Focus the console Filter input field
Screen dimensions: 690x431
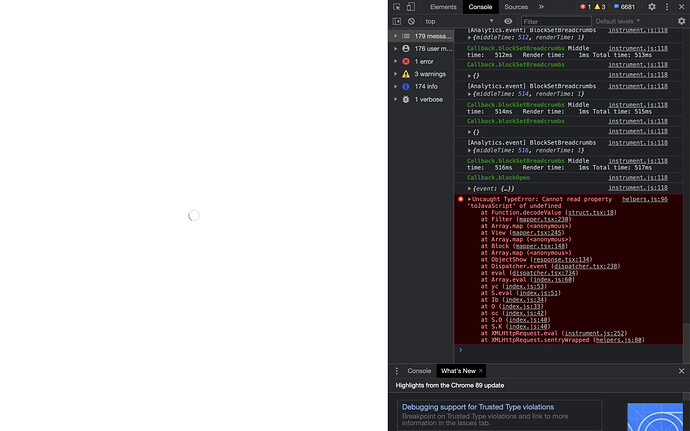556,21
